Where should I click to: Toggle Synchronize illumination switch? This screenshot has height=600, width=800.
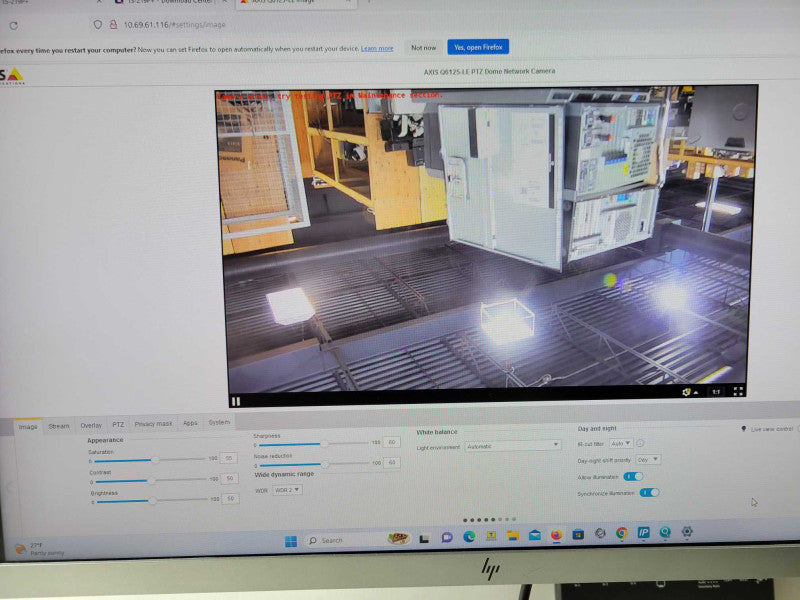point(649,492)
